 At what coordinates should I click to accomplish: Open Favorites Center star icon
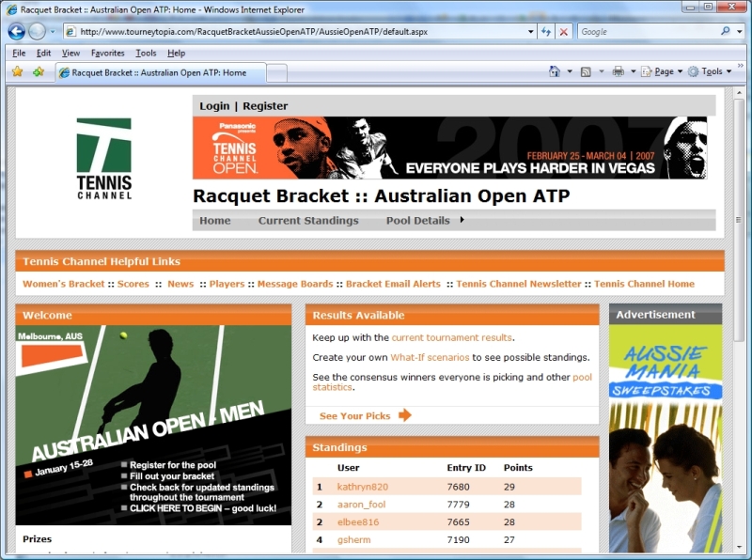pyautogui.click(x=17, y=72)
